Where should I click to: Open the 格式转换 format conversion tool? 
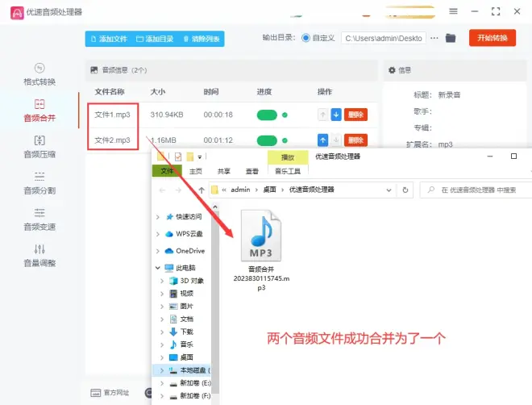(x=39, y=74)
